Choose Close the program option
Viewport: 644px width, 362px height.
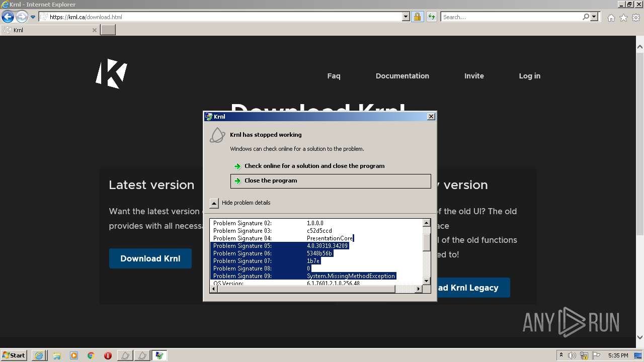point(331,181)
